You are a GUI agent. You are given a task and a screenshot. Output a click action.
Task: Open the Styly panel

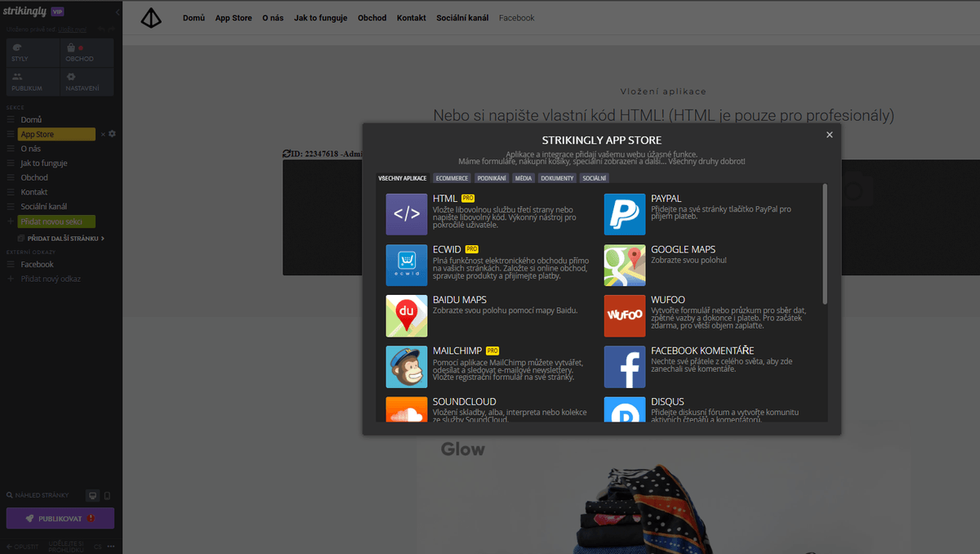(x=33, y=53)
